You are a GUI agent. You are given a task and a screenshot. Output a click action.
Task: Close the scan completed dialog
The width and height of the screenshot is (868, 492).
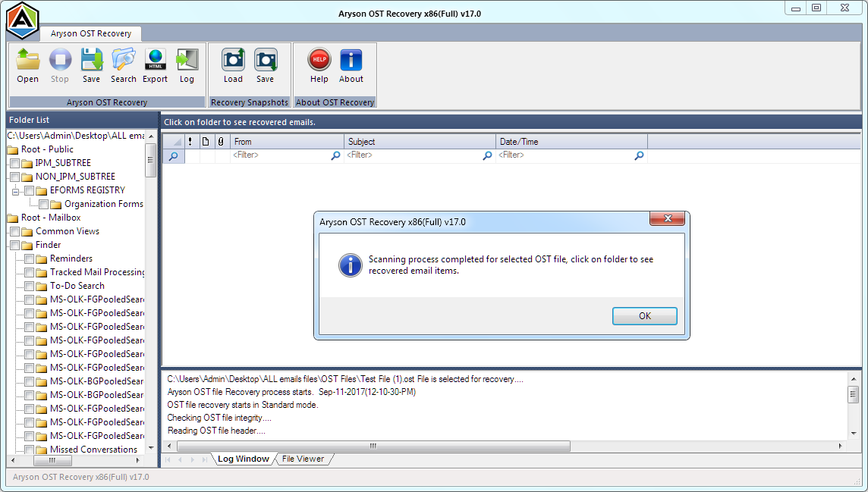(668, 218)
